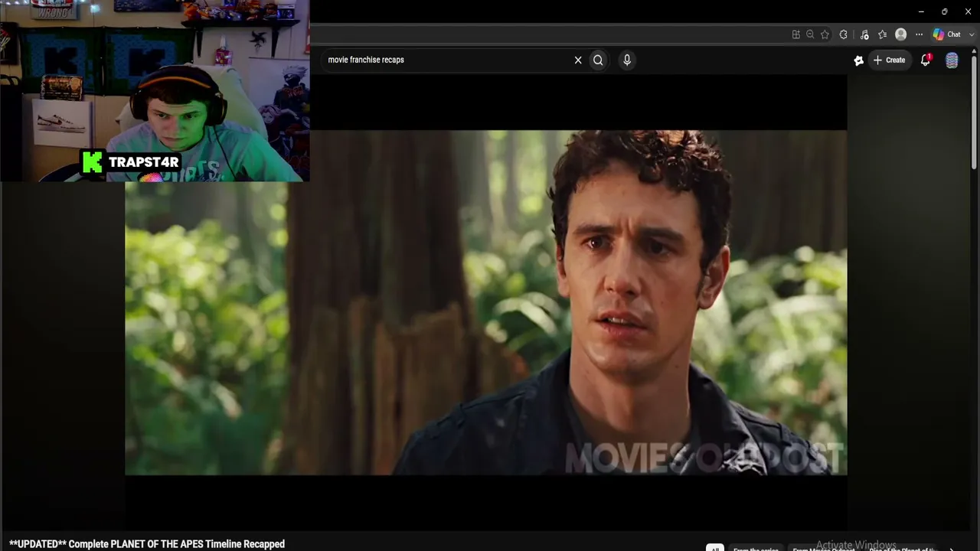Screen dimensions: 980x551
Task: Open the browser Extensions puzzle icon
Action: (844, 34)
